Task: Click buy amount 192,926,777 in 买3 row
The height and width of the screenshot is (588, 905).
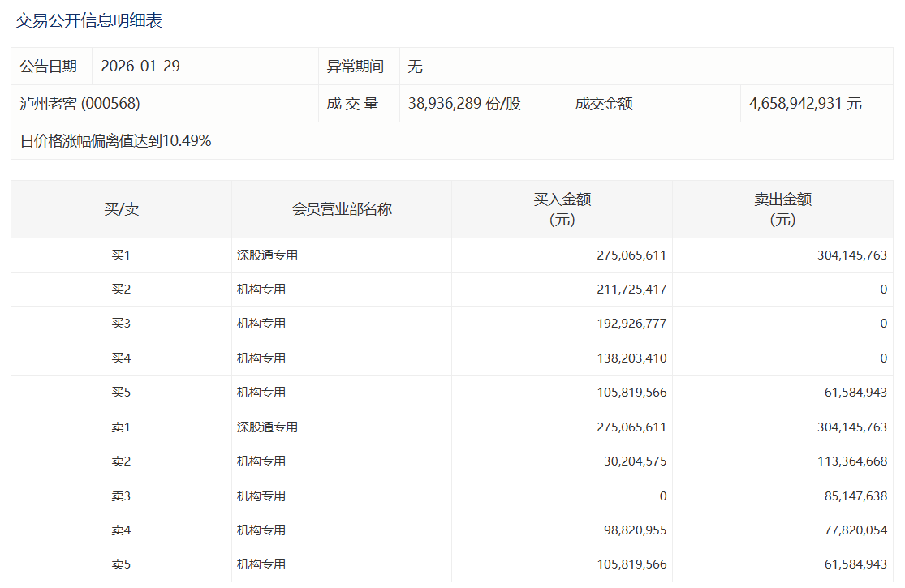Action: pos(631,324)
